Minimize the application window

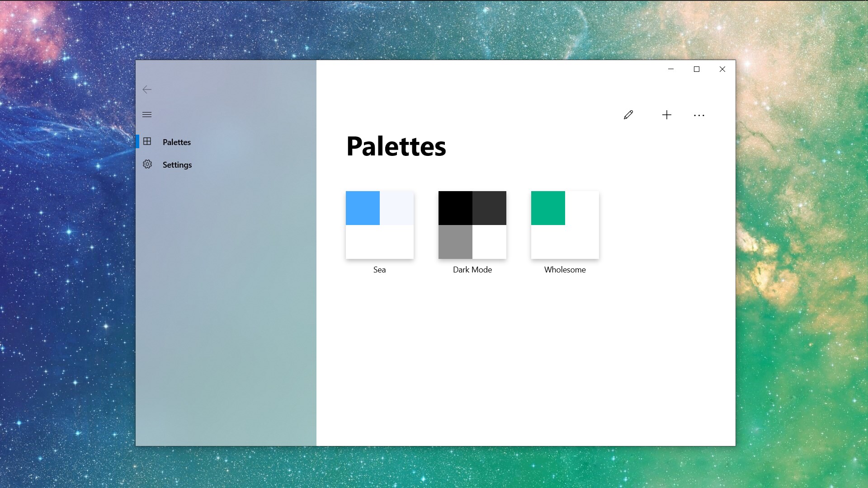[x=671, y=69]
